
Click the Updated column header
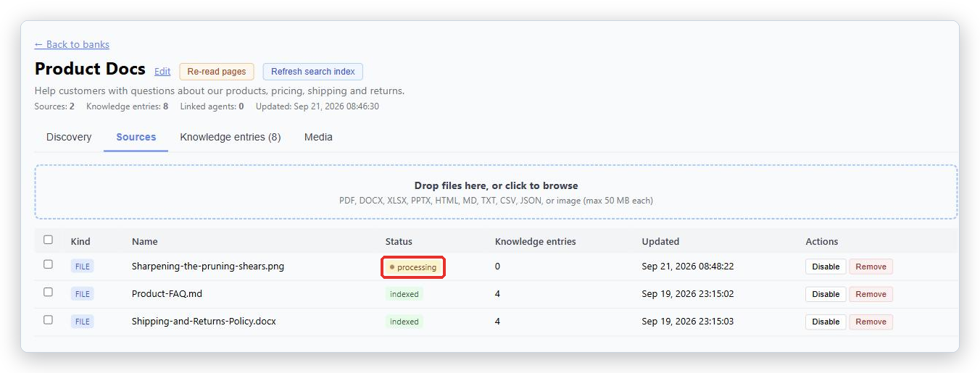[x=660, y=241]
